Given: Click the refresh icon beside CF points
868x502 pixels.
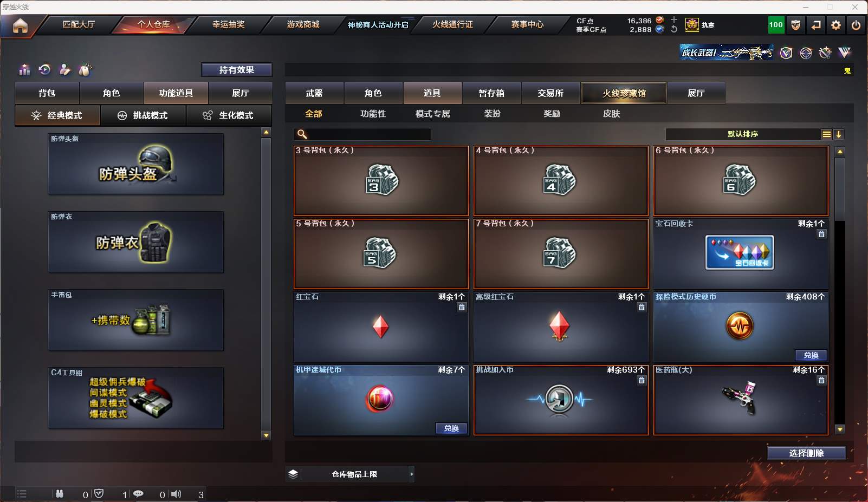Looking at the screenshot, I should pyautogui.click(x=674, y=29).
